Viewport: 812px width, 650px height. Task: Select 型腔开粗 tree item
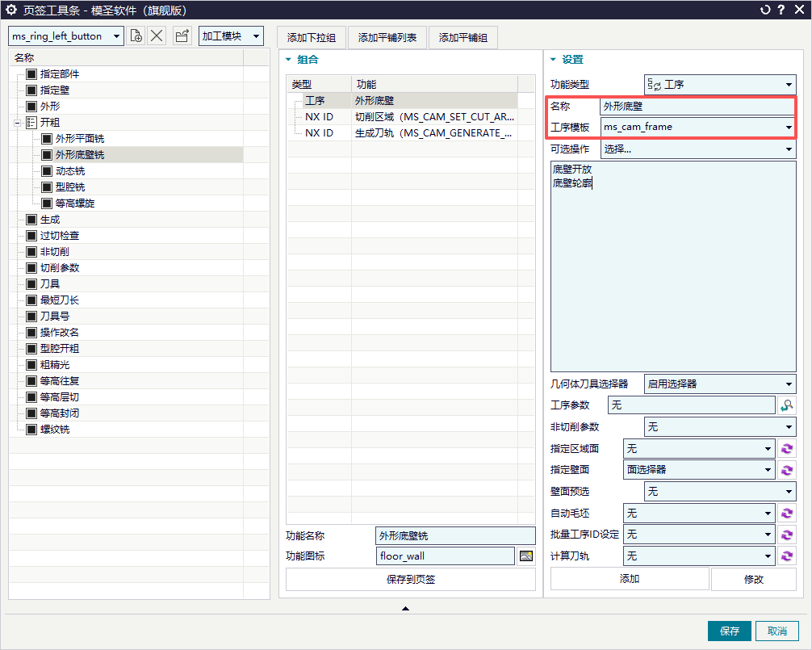pos(60,349)
